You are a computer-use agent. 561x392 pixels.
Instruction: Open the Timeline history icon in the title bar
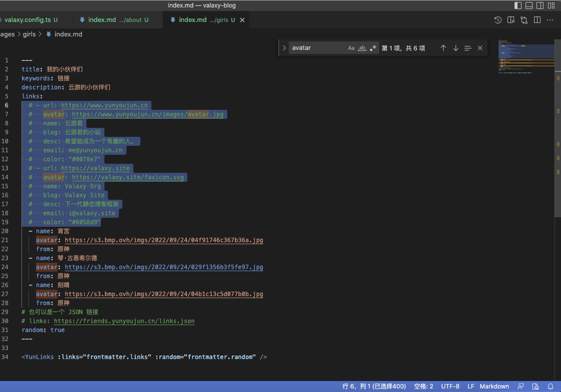498,19
